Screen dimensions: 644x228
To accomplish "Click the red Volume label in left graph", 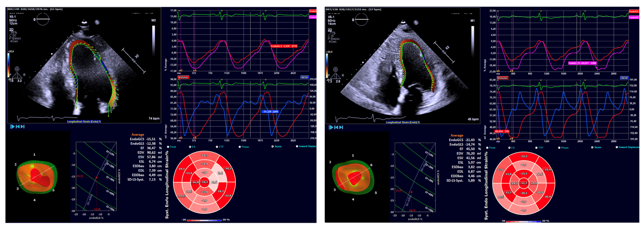I will [183, 77].
